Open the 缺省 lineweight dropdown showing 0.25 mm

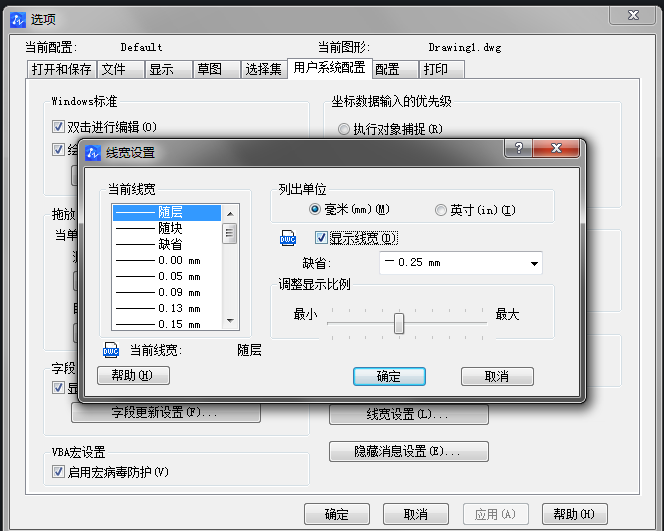point(535,264)
